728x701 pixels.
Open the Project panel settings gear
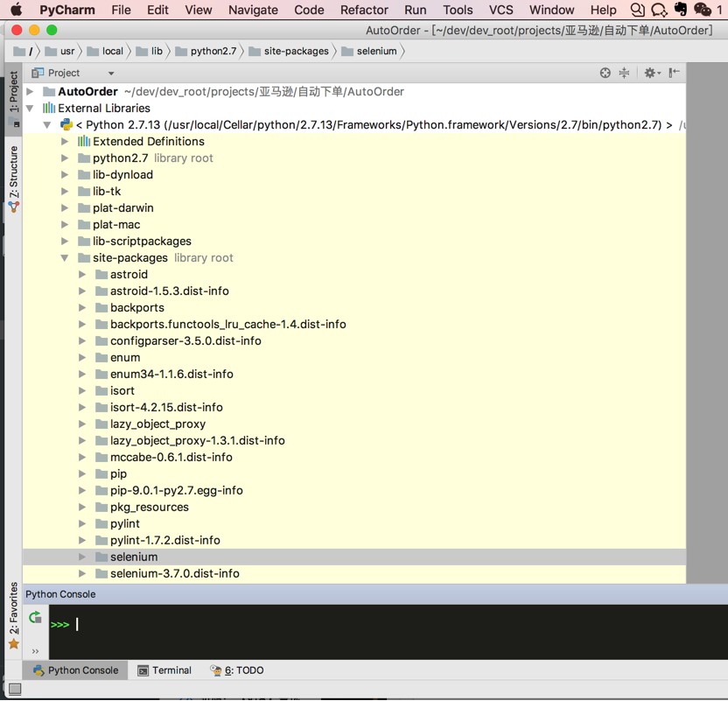coord(652,73)
